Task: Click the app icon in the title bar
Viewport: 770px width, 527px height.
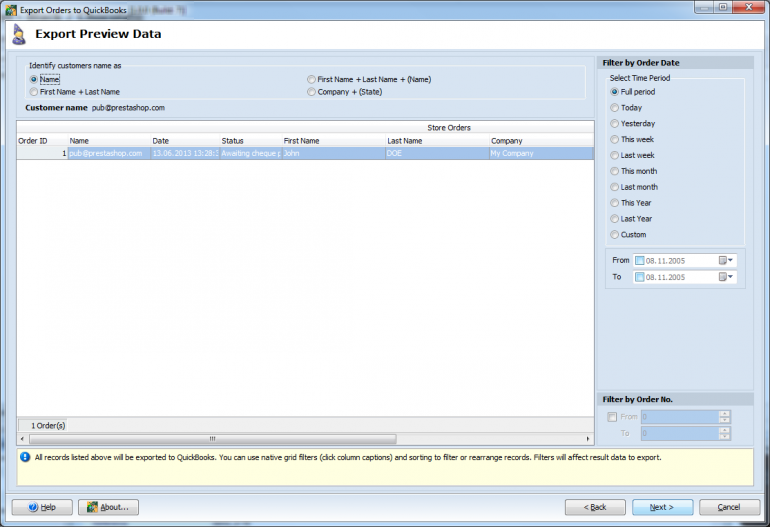Action: (11, 10)
